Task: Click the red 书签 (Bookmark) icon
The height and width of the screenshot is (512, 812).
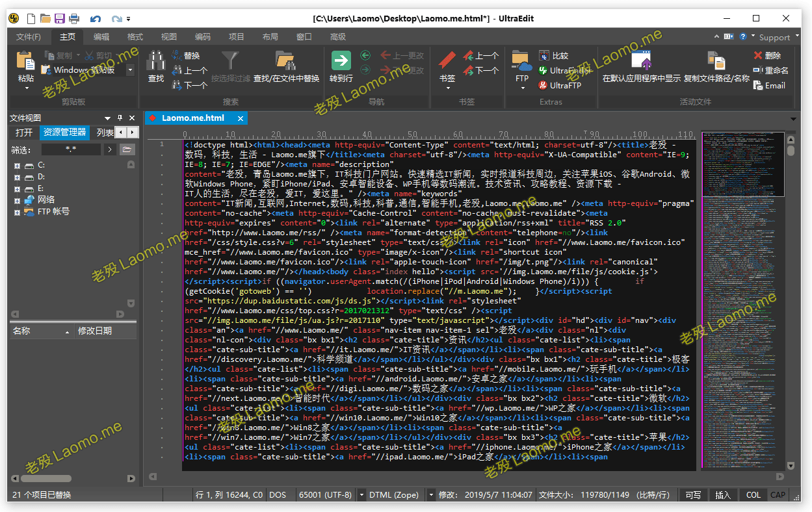Action: [447, 61]
